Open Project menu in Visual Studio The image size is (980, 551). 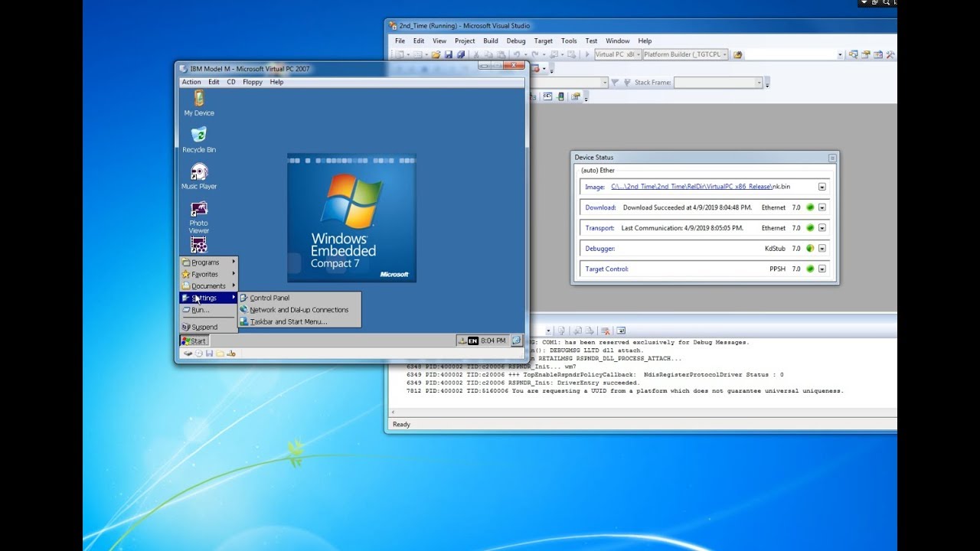coord(465,41)
